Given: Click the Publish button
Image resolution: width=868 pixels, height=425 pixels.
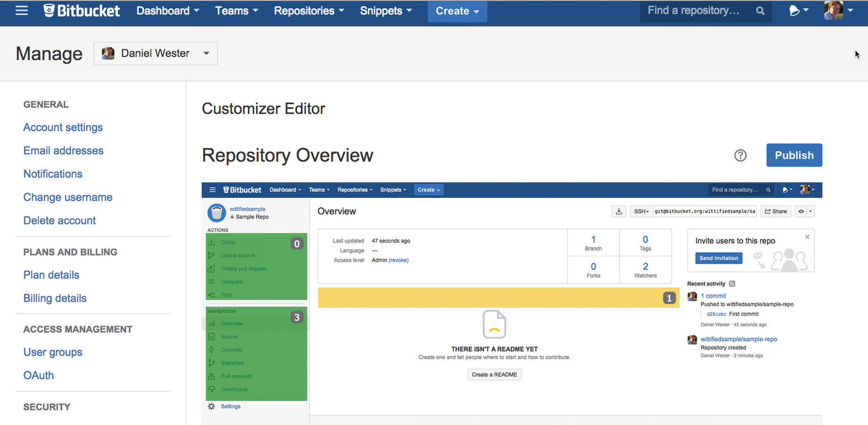Looking at the screenshot, I should click(794, 155).
